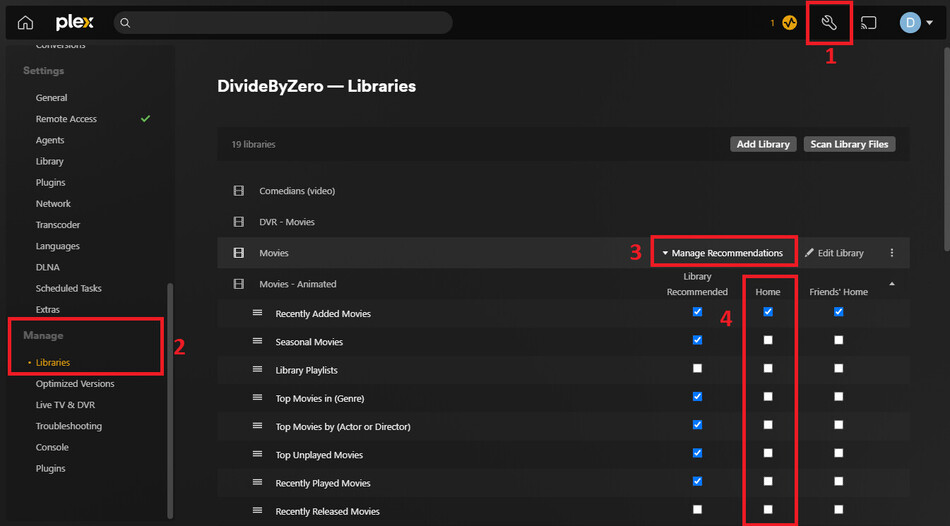Select the Movies - Animated library row
The height and width of the screenshot is (526, 950).
(563, 284)
